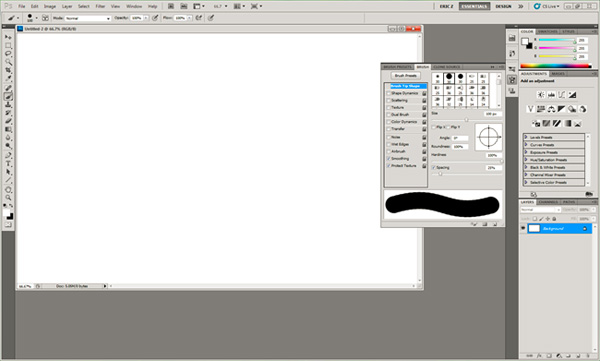Select the Clone Stamp tool
Viewport: 600px width, 361px height.
8,105
